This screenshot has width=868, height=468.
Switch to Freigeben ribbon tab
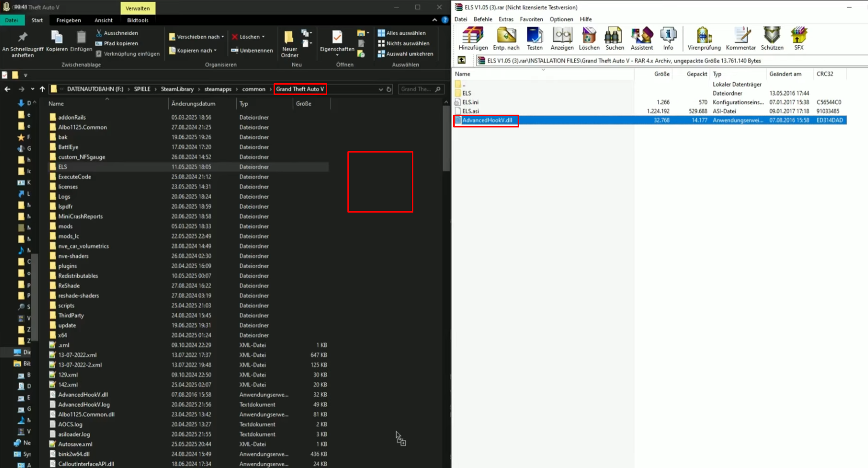(68, 20)
